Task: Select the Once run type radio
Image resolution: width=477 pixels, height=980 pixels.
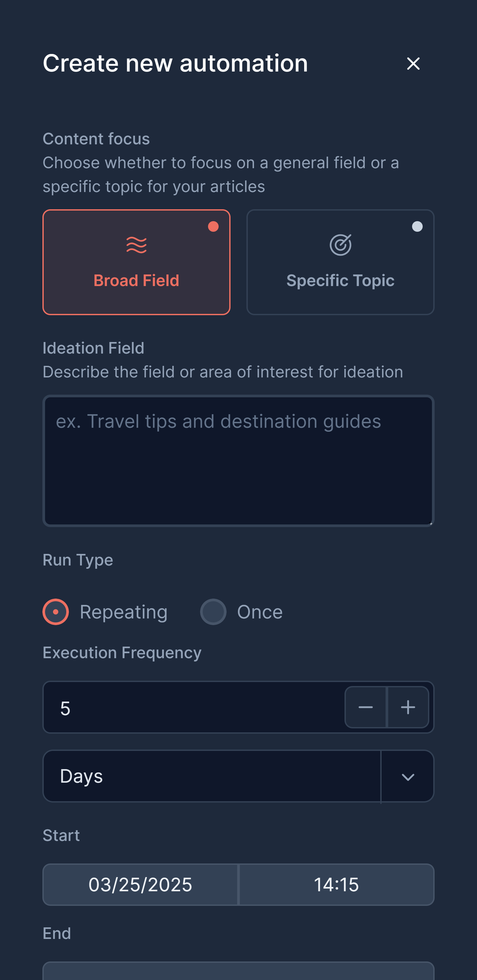Action: click(213, 612)
